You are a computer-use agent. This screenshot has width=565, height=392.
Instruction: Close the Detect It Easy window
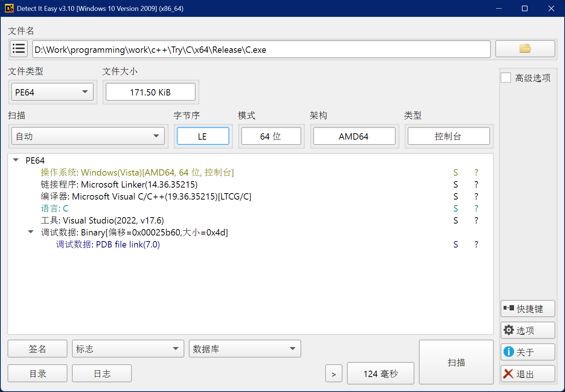pos(551,8)
